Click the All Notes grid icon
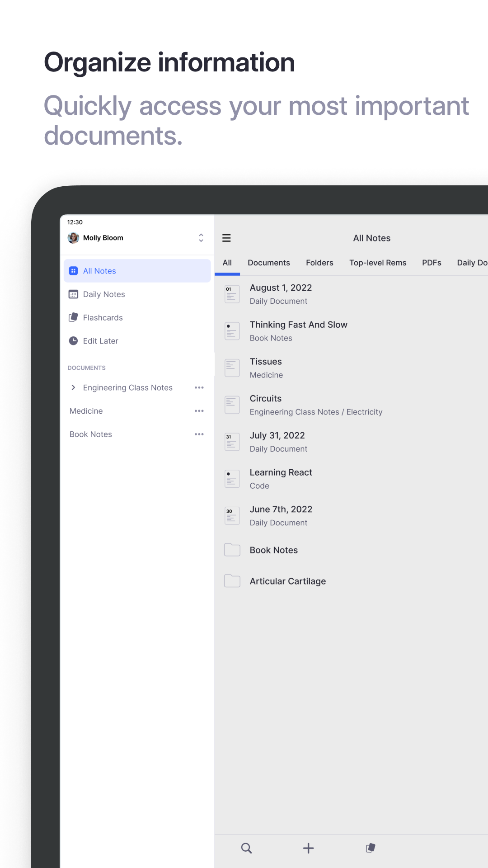Image resolution: width=488 pixels, height=868 pixels. click(x=73, y=271)
